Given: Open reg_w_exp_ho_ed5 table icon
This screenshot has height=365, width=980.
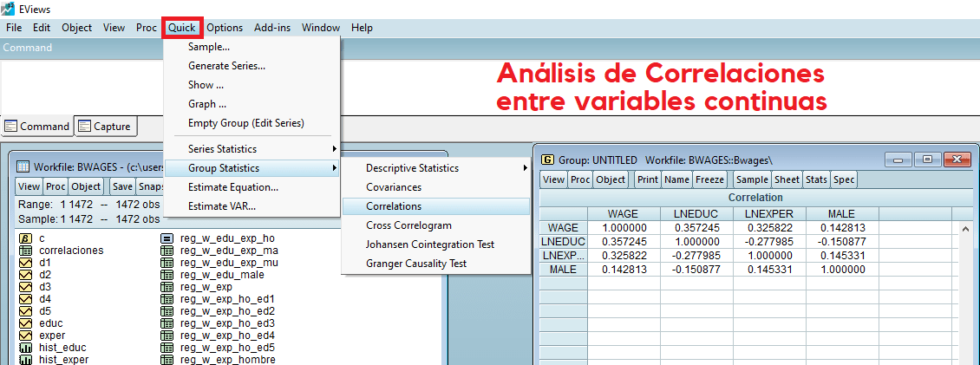Looking at the screenshot, I should click(x=167, y=348).
